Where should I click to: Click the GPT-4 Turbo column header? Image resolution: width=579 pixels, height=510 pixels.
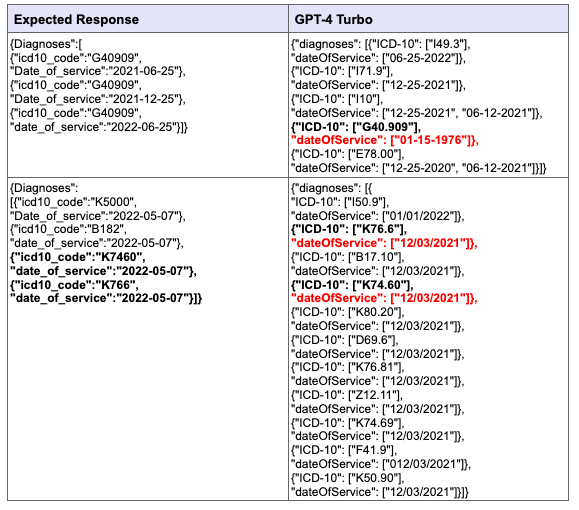click(333, 19)
